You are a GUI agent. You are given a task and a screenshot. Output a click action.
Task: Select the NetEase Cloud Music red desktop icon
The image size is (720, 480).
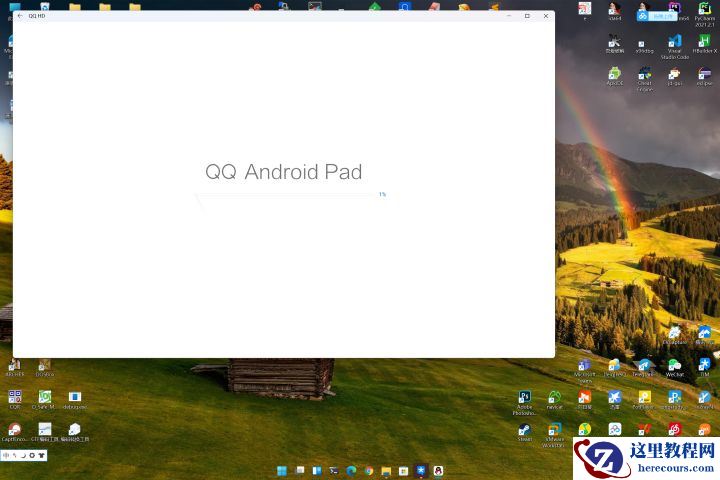pos(675,429)
